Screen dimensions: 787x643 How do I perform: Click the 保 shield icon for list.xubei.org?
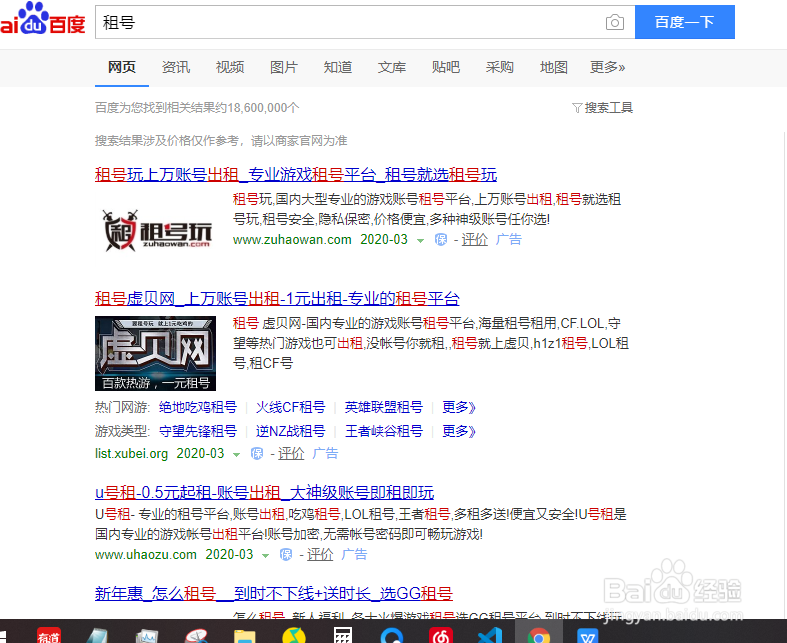(x=257, y=454)
